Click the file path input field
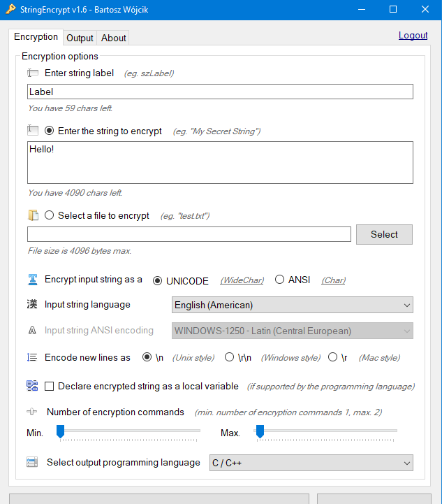The image size is (442, 504). click(x=189, y=234)
